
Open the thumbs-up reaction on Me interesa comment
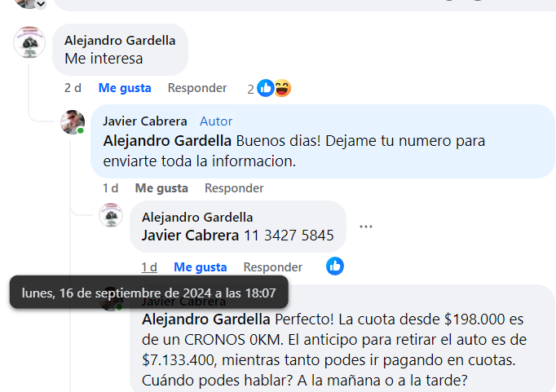(x=265, y=88)
